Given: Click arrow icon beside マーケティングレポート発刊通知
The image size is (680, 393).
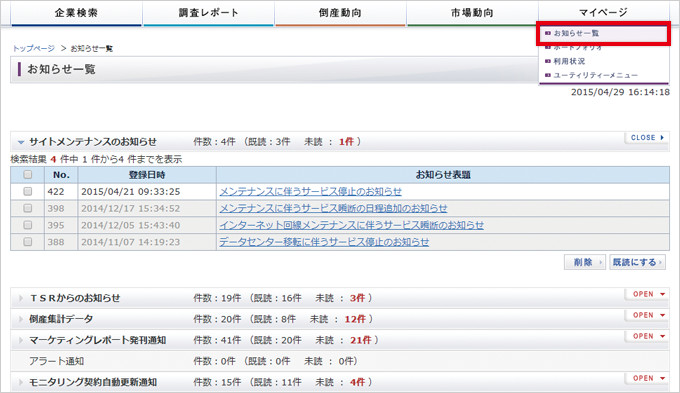Looking at the screenshot, I should point(21,340).
